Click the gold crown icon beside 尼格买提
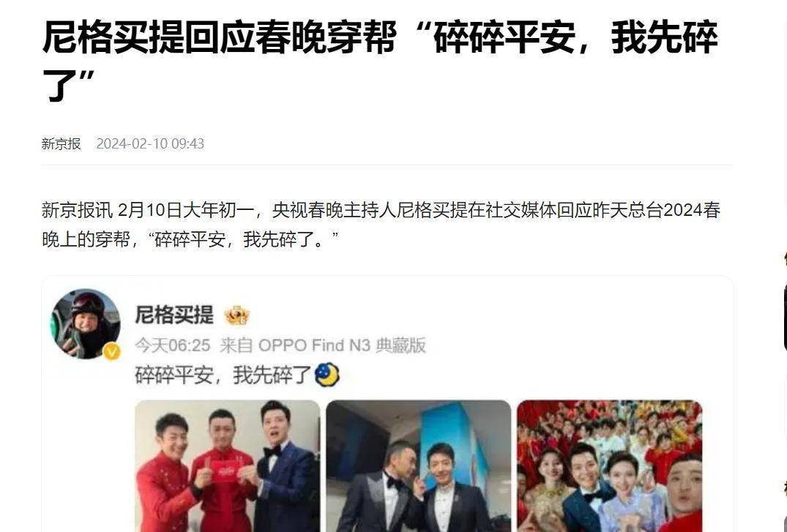This screenshot has height=532, width=787. pos(237,315)
